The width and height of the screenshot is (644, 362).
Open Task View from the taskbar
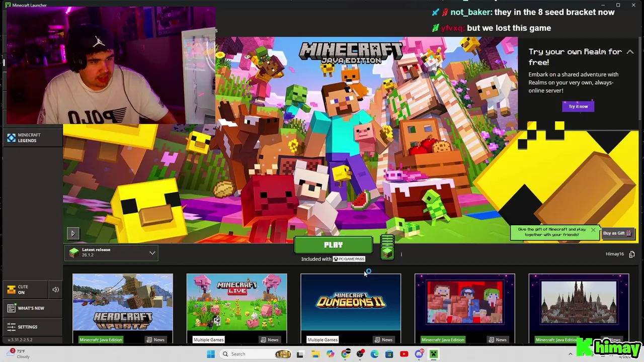coord(300,354)
